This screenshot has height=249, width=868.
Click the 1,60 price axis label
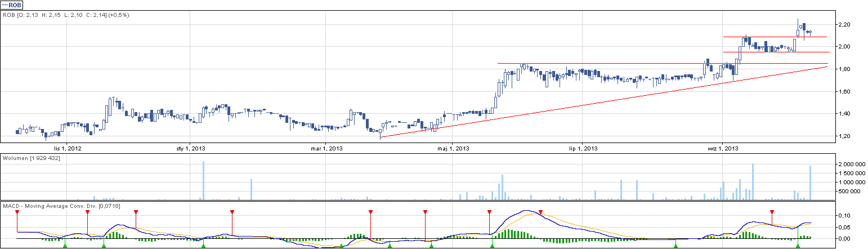click(843, 92)
